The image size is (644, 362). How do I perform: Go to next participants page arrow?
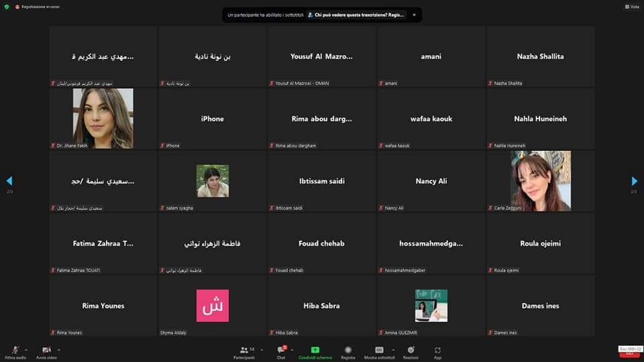[634, 181]
